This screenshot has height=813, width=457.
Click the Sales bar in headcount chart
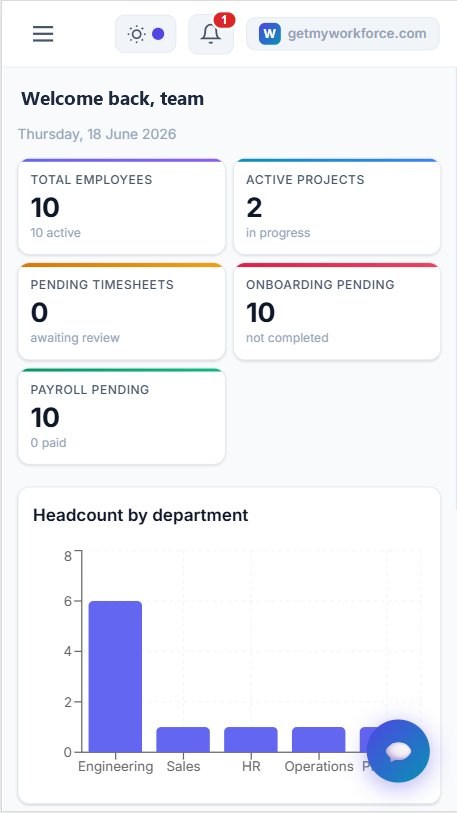183,740
